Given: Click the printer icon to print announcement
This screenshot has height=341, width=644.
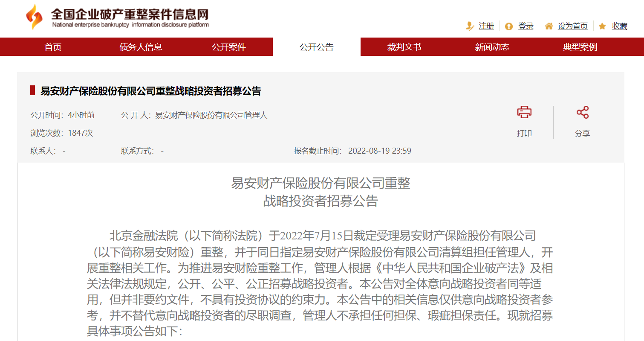Looking at the screenshot, I should tap(524, 113).
